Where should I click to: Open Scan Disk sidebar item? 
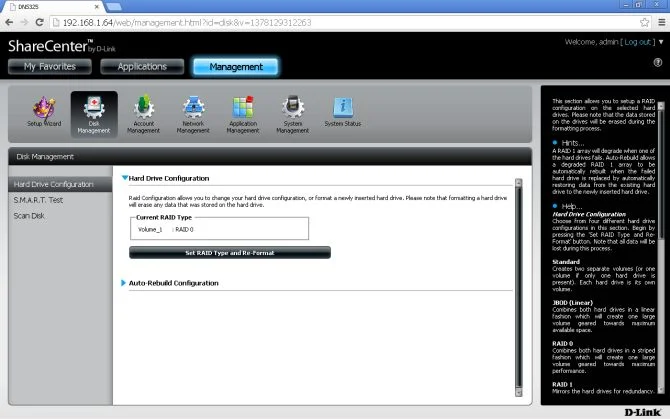coord(29,216)
